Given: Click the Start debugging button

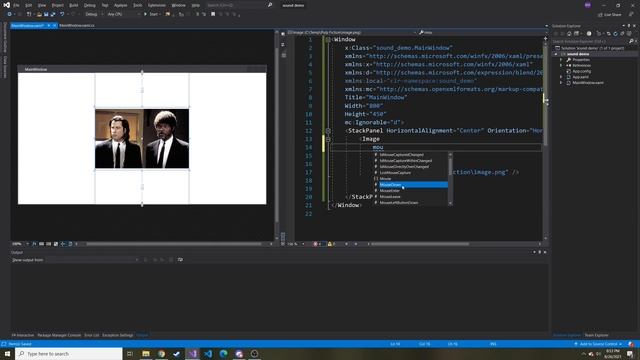Looking at the screenshot, I should pos(151,14).
